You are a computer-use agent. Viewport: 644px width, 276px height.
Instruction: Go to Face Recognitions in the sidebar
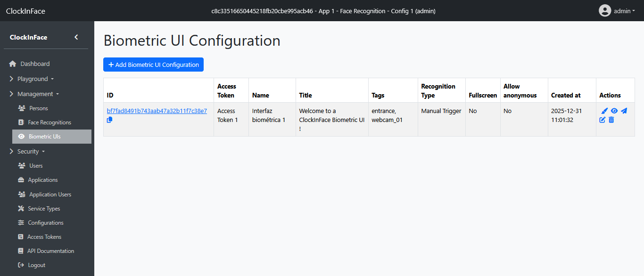click(49, 122)
